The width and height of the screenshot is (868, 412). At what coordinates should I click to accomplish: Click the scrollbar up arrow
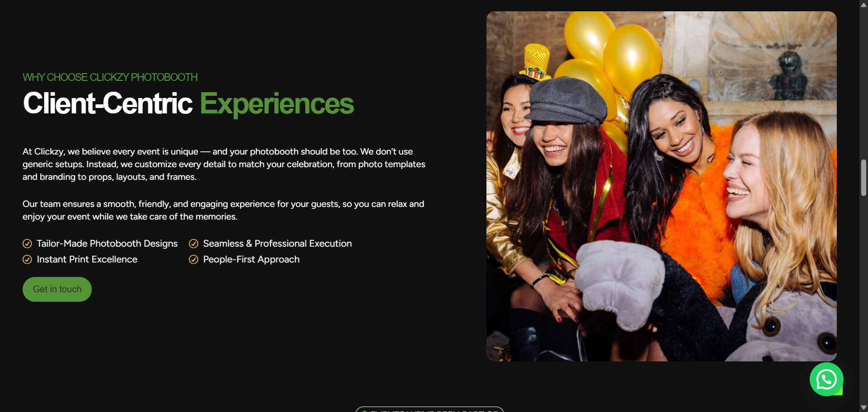point(863,5)
